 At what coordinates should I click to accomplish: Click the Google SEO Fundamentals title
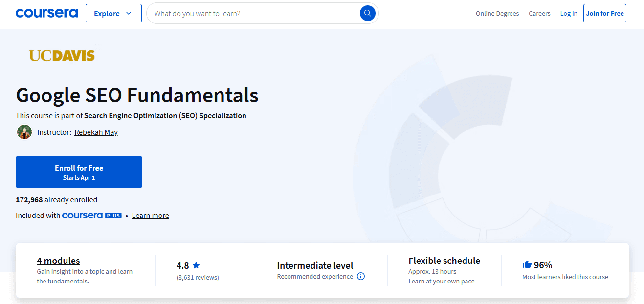pyautogui.click(x=137, y=95)
